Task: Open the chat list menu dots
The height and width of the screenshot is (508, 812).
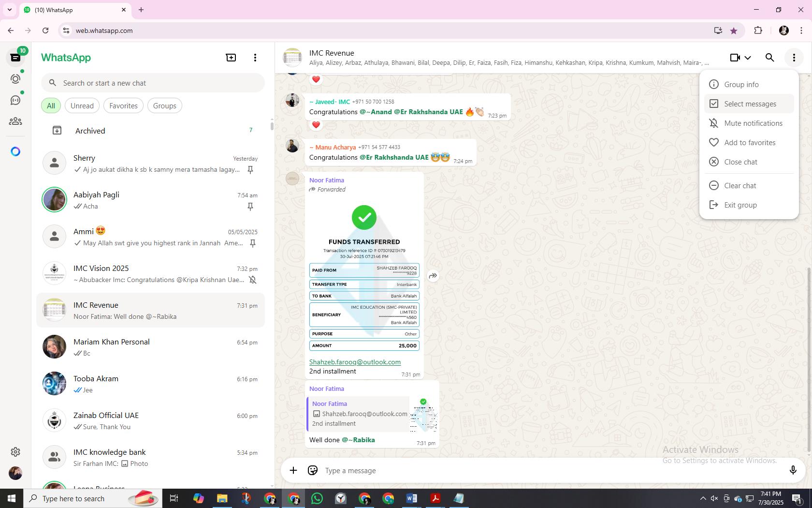Action: [x=255, y=58]
